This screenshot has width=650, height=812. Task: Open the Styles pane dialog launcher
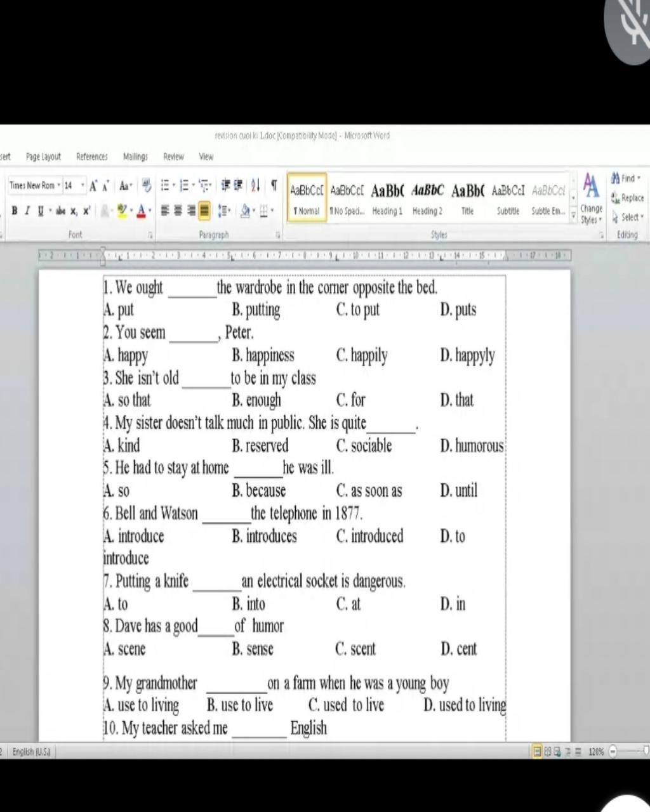point(601,235)
